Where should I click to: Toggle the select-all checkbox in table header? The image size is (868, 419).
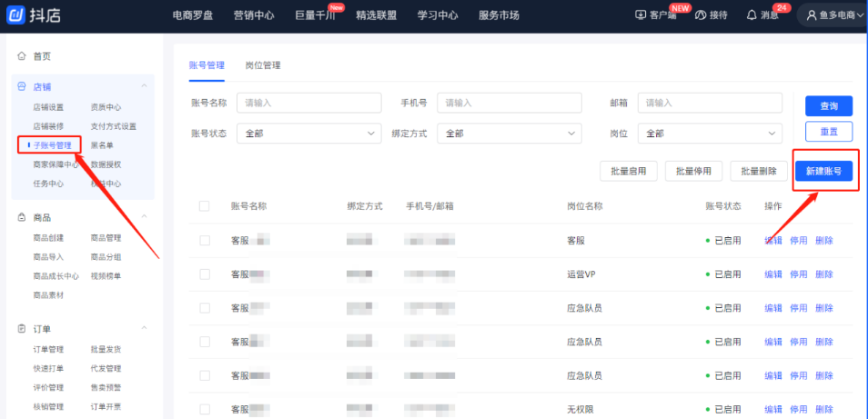(x=205, y=206)
